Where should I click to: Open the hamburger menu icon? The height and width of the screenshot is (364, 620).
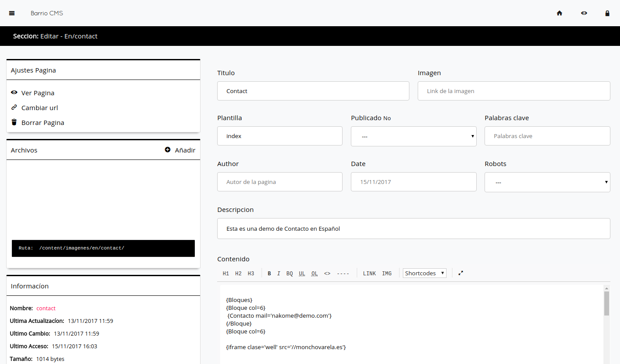coord(12,13)
